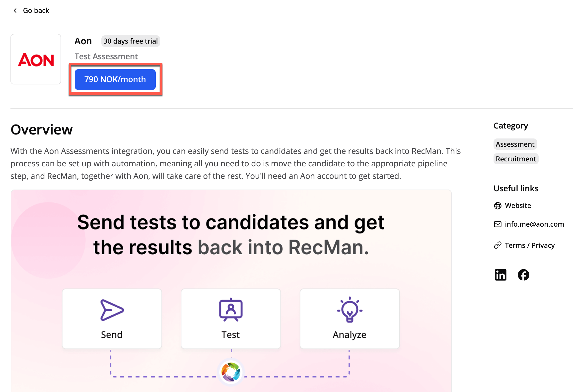Click the envelope icon beside email address

pos(498,224)
